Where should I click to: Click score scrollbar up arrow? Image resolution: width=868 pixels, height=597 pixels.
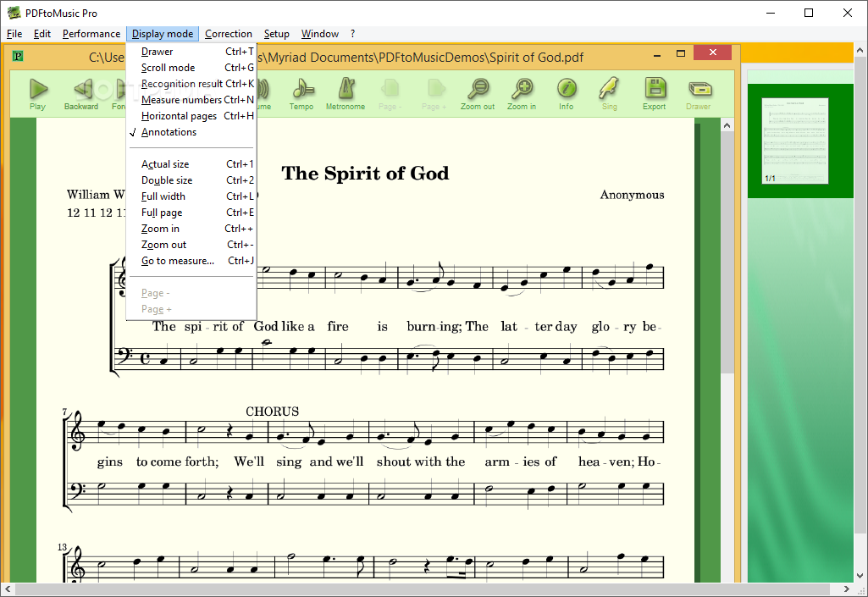click(x=727, y=125)
